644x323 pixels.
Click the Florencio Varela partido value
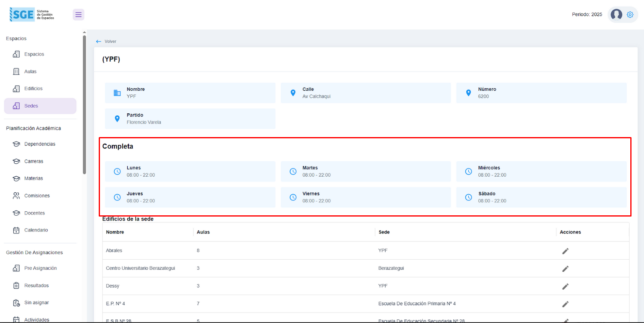[x=144, y=122]
